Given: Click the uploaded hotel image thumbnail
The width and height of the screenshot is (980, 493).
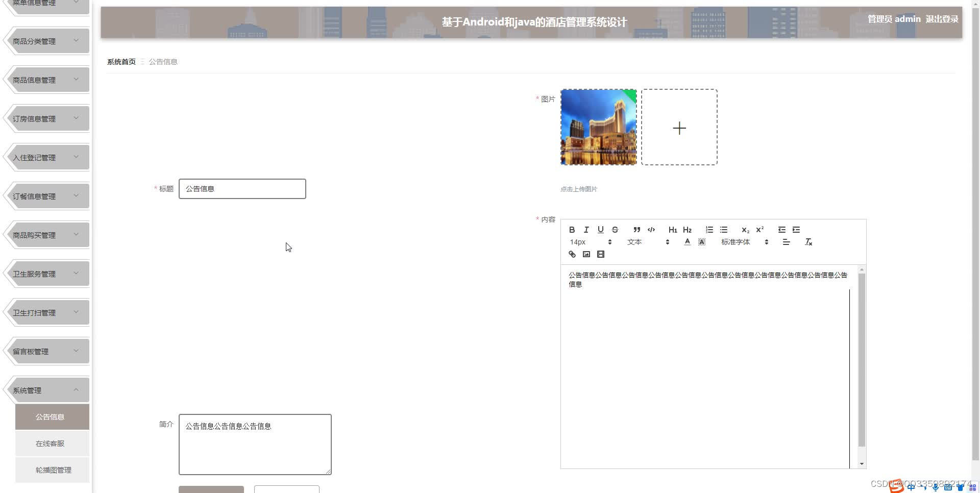Looking at the screenshot, I should (599, 127).
